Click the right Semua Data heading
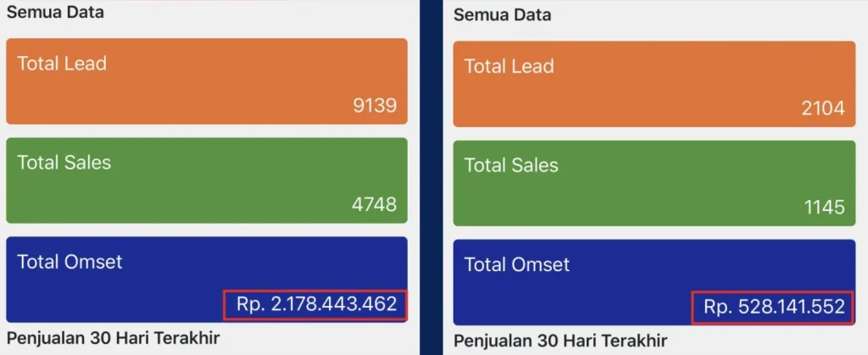The width and height of the screenshot is (868, 355). click(502, 15)
